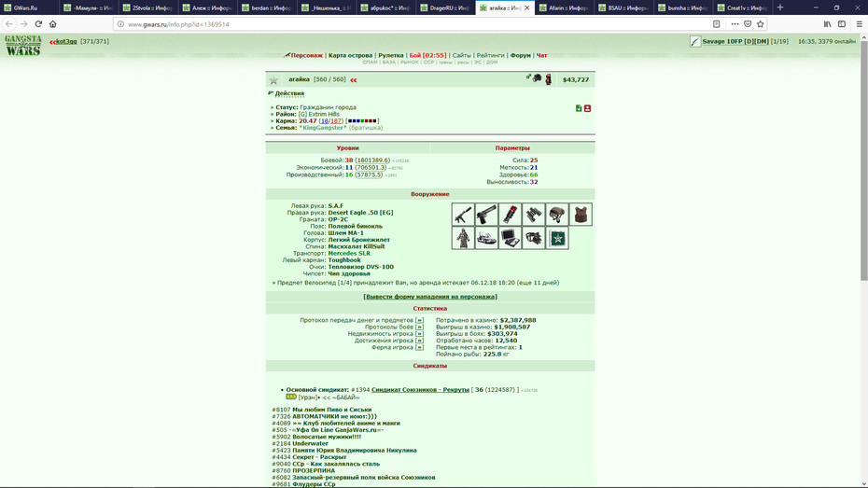
Task: Open syndicate #8107 Мы любим Пиво link
Action: [331, 410]
